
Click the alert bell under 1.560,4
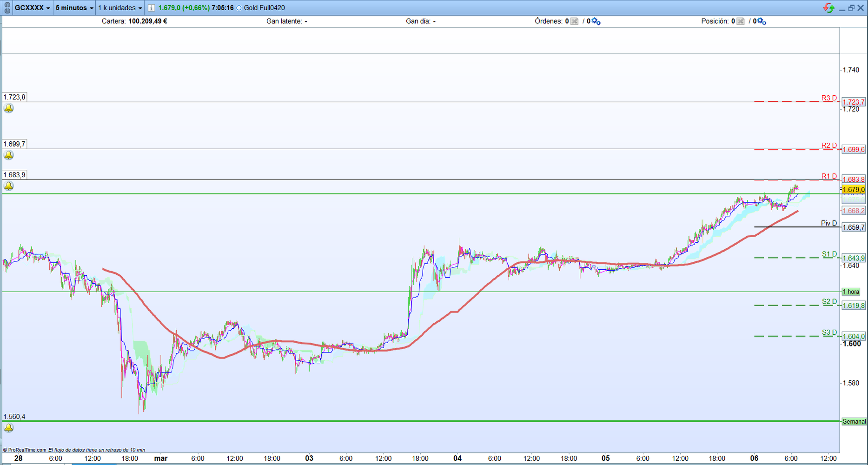(x=9, y=427)
